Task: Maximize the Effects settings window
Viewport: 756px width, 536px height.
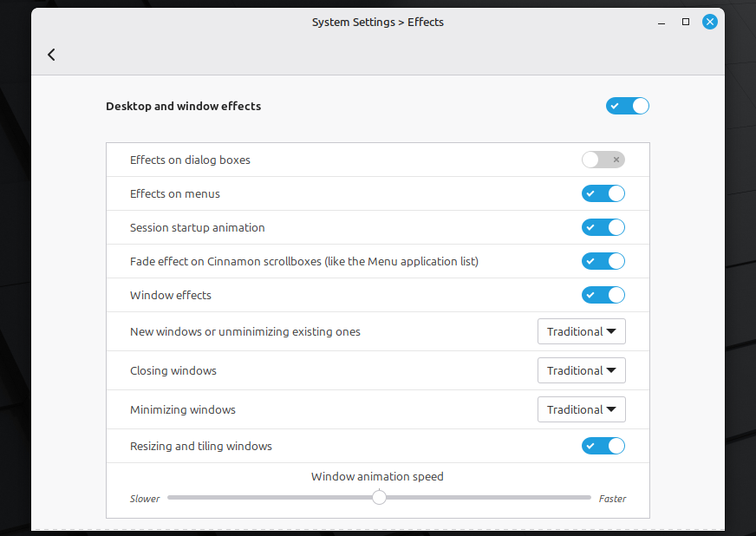Action: tap(686, 22)
